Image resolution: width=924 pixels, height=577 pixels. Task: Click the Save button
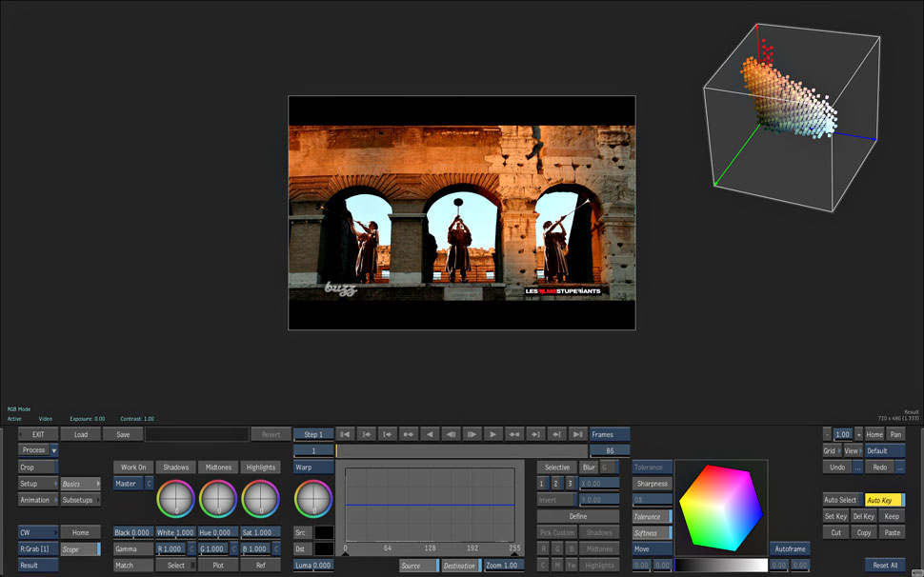pyautogui.click(x=123, y=434)
